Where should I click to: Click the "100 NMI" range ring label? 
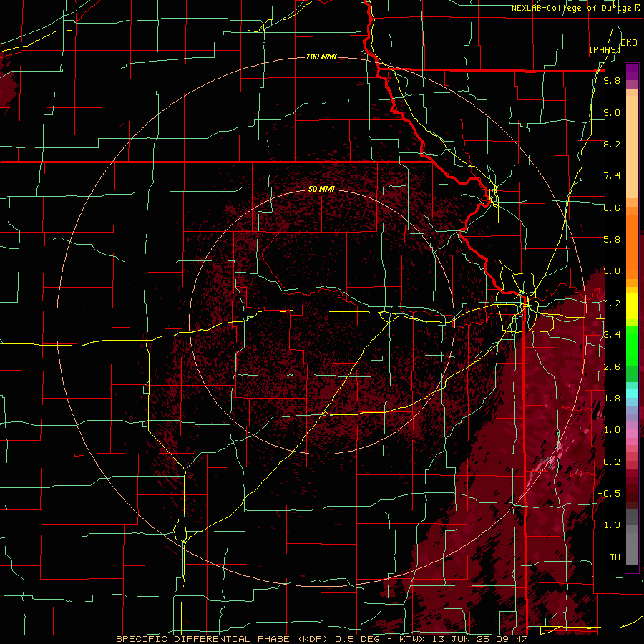coord(321,57)
